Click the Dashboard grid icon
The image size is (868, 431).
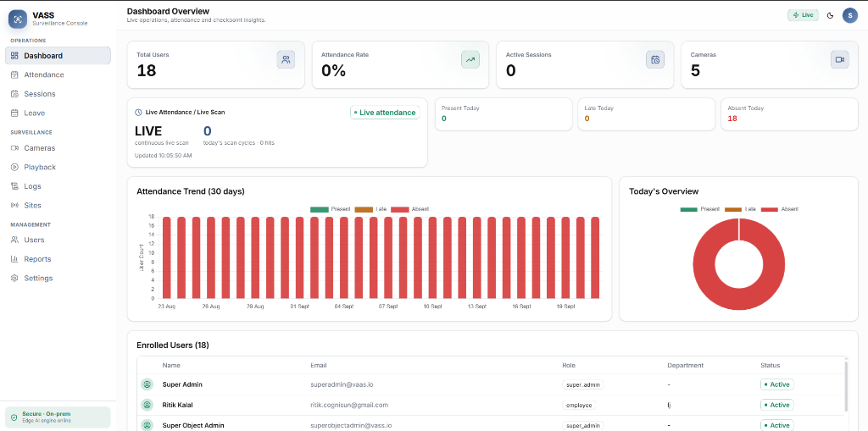(15, 55)
